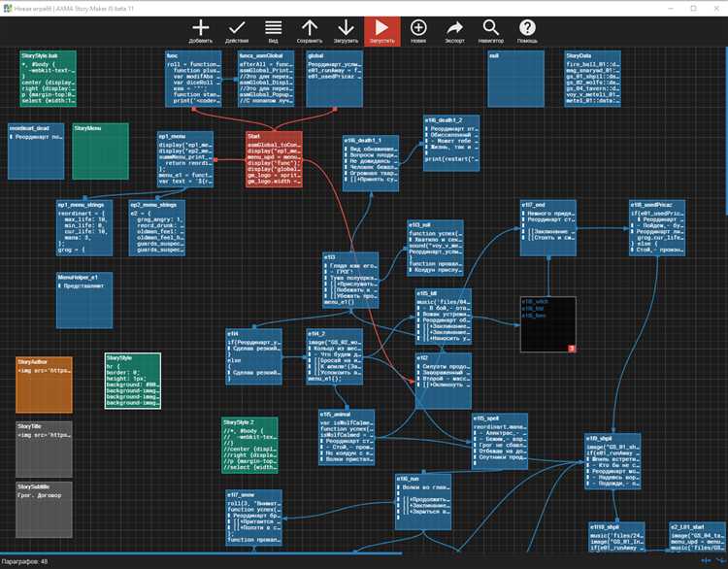Screen dimensions: 728x569
Task: Select the green StoryMenu node
Action: 100,151
